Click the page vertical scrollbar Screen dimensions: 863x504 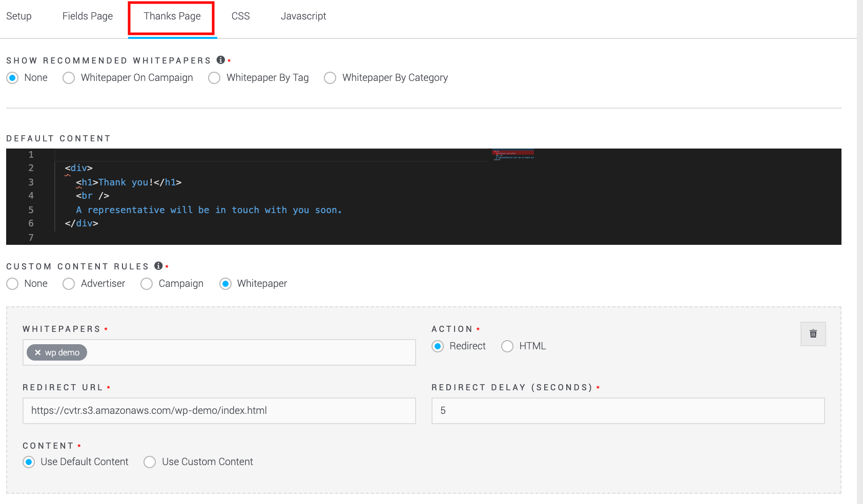[x=860, y=252]
